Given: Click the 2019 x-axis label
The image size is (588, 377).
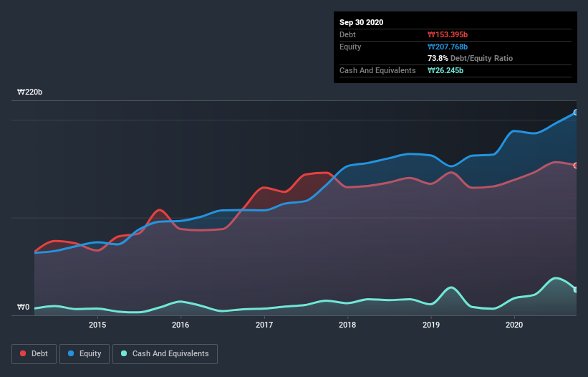Looking at the screenshot, I should tap(431, 325).
